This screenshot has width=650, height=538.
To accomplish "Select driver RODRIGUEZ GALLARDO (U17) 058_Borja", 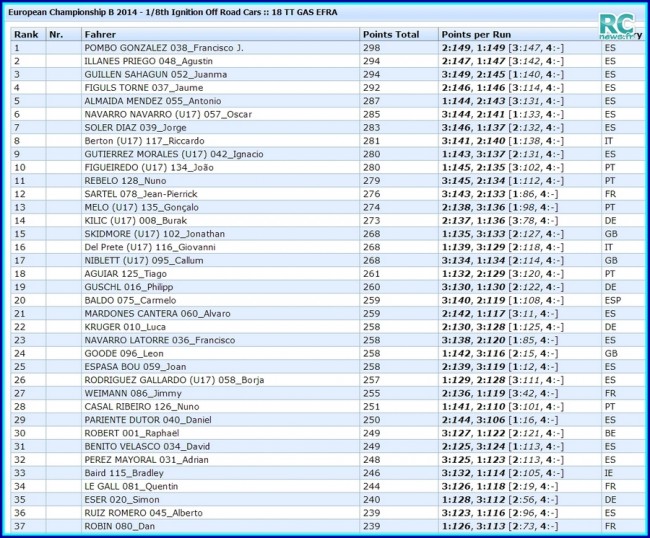I will coord(174,380).
